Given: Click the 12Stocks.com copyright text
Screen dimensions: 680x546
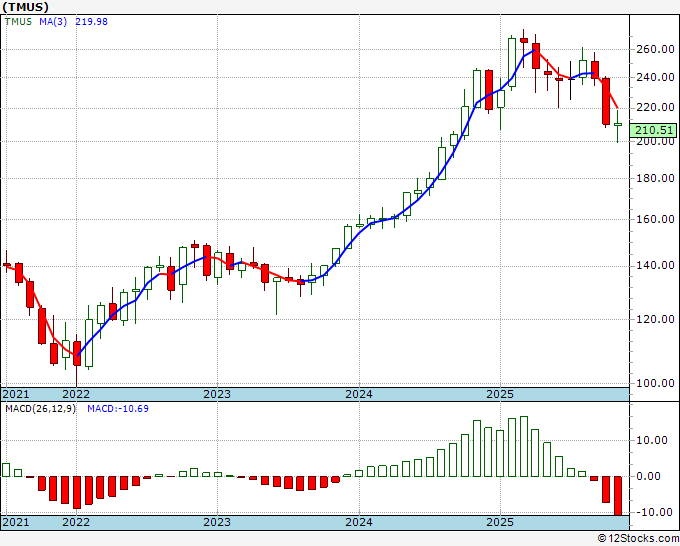Looking at the screenshot, I should pos(638,539).
